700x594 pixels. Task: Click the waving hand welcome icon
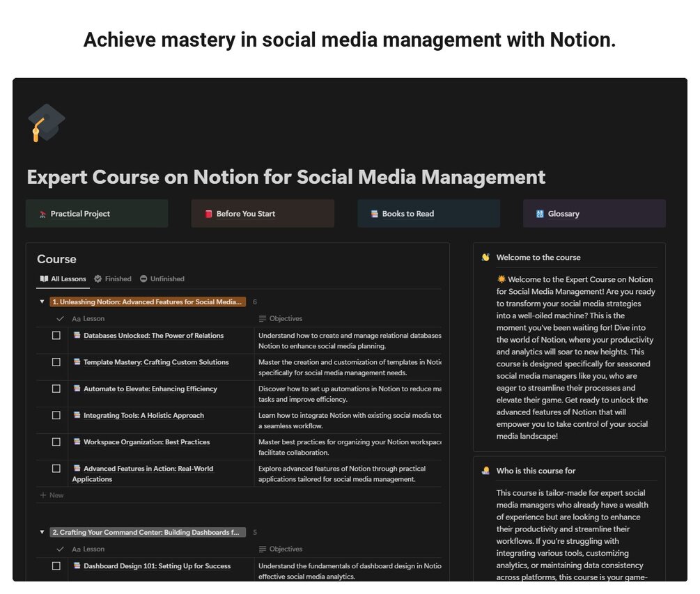485,258
